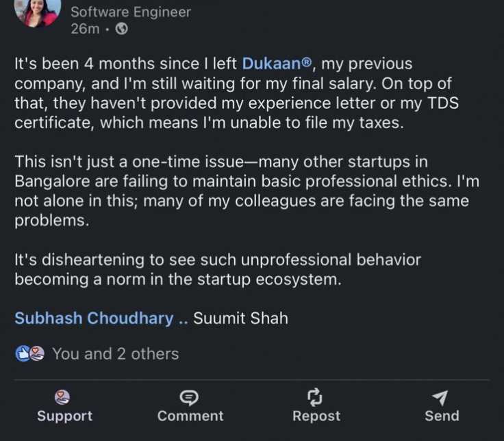The height and width of the screenshot is (441, 504).
Task: Click the Comment speech bubble icon
Action: (x=189, y=397)
